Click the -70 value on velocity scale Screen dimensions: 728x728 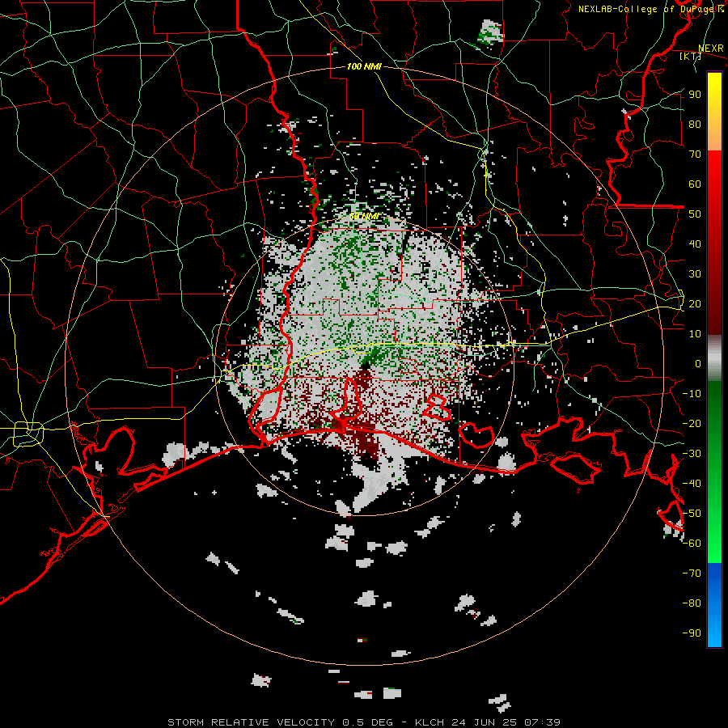coord(692,574)
